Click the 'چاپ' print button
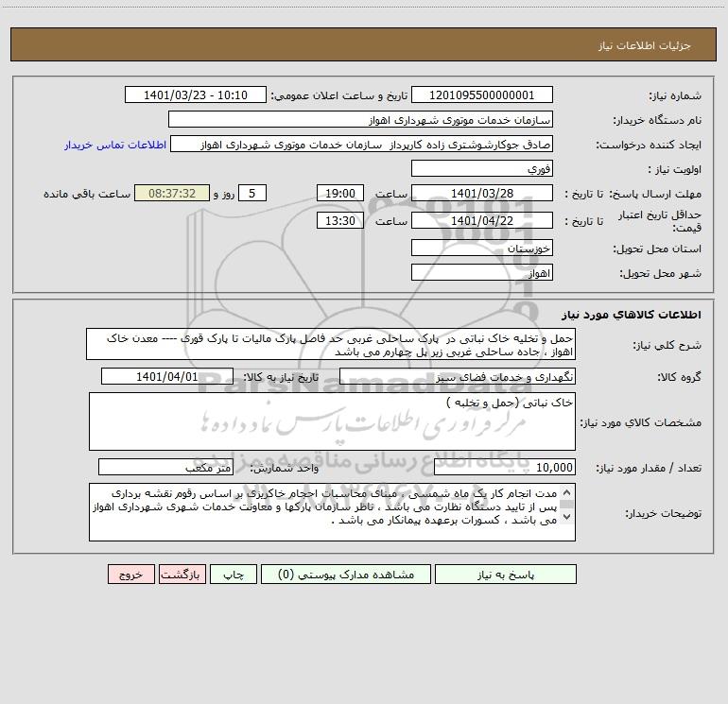 pyautogui.click(x=234, y=575)
